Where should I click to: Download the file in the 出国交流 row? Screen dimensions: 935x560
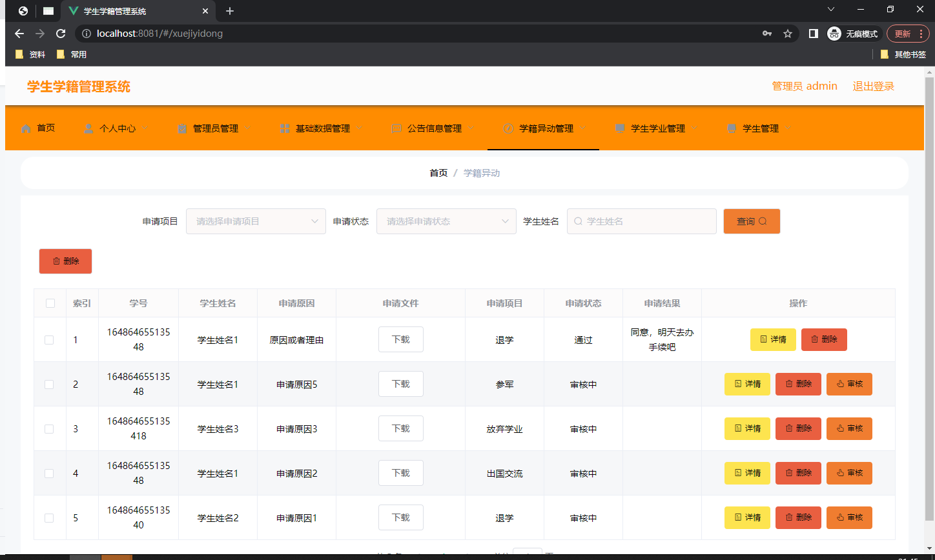click(x=400, y=473)
